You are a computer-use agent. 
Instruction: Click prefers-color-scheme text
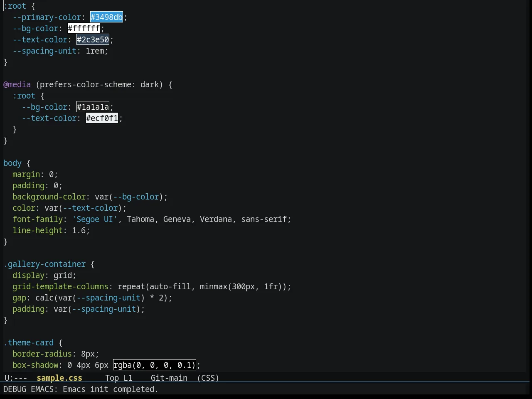[x=86, y=84]
